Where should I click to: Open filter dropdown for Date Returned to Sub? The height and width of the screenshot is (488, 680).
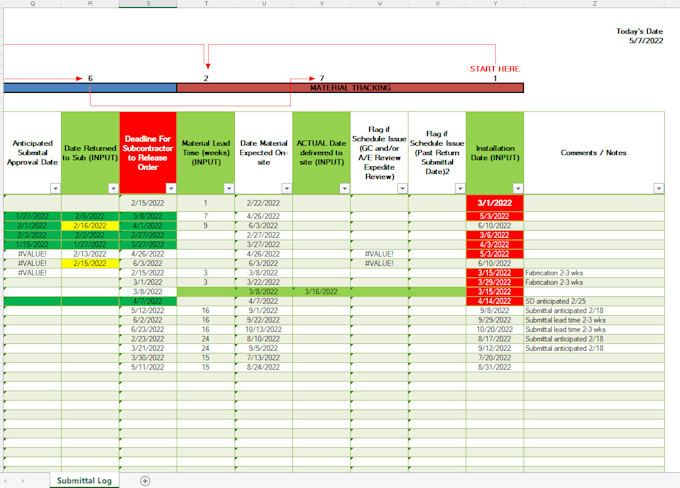pyautogui.click(x=113, y=188)
